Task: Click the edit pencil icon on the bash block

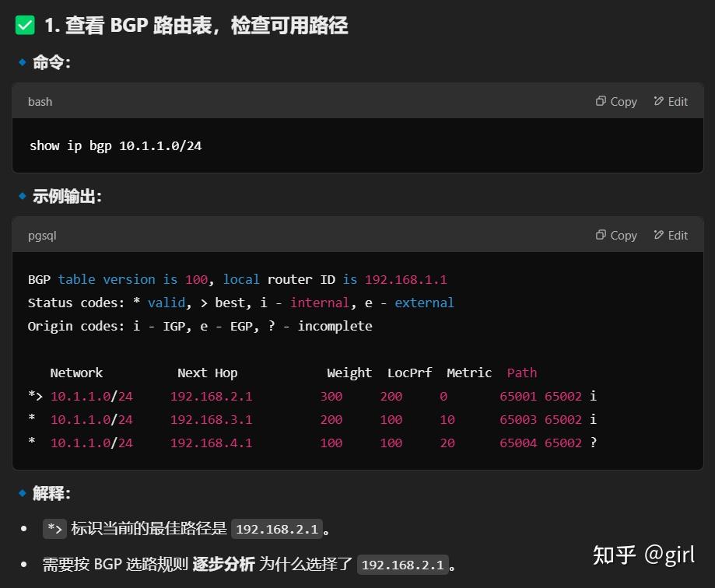Action: (x=661, y=101)
